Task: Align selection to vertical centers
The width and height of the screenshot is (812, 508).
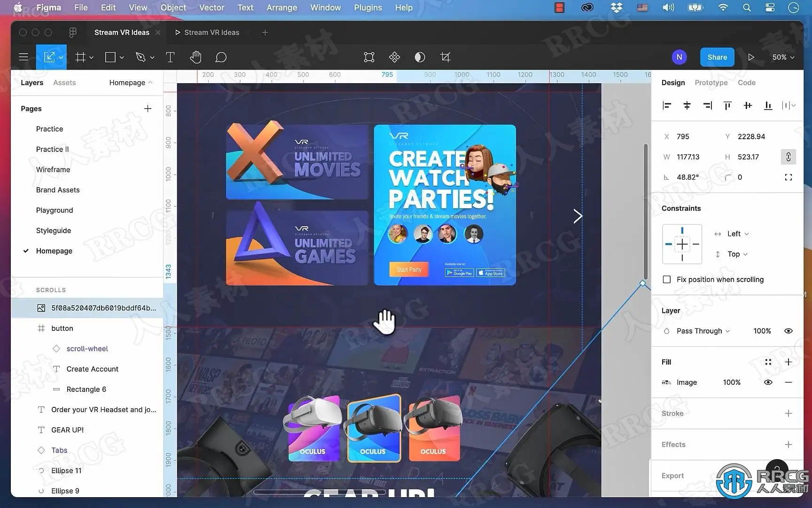Action: (748, 105)
